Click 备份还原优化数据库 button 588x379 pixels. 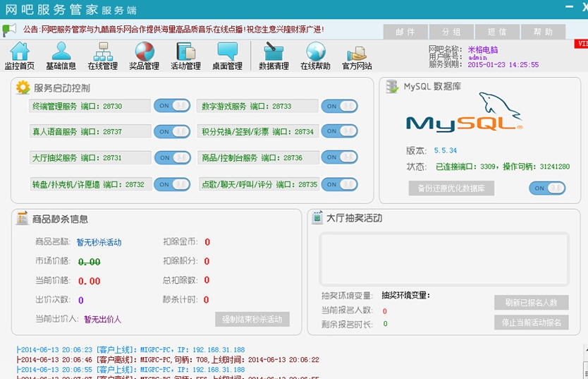[x=451, y=188]
